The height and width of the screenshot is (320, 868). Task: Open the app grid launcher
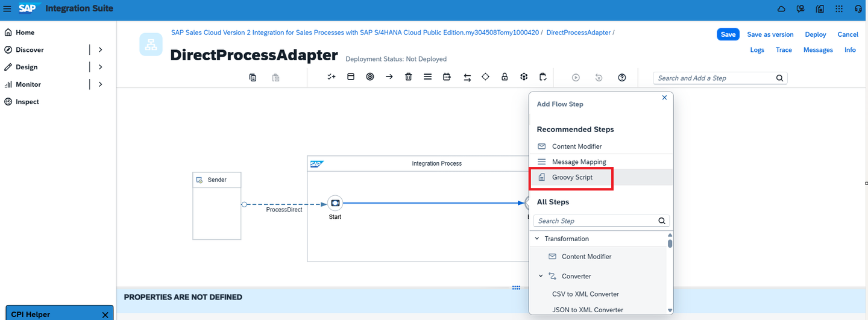(x=839, y=9)
